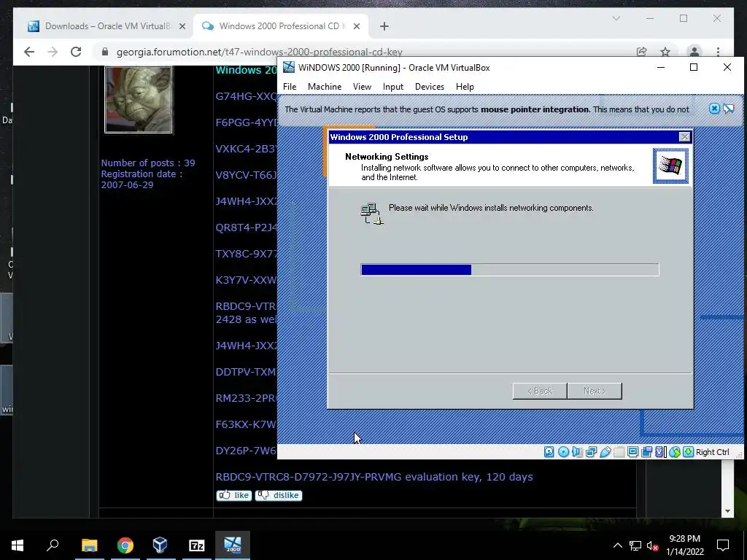Click the green arrow host key indicator icon
The image size is (747, 560).
click(688, 452)
